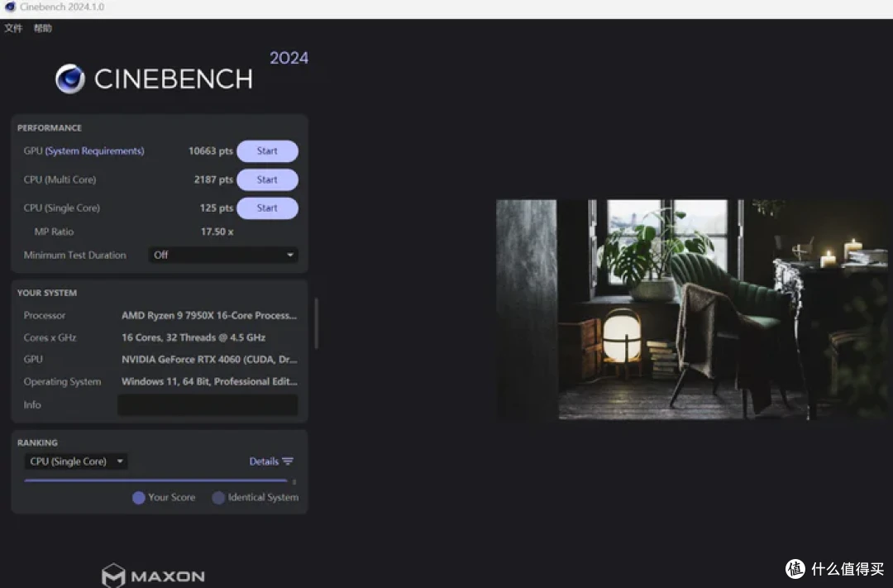This screenshot has width=893, height=588.
Task: Click the 2024 version label
Action: point(289,58)
